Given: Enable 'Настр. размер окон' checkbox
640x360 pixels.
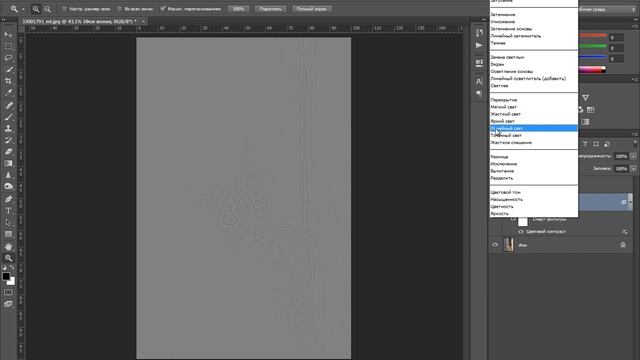Looking at the screenshot, I should tap(64, 9).
